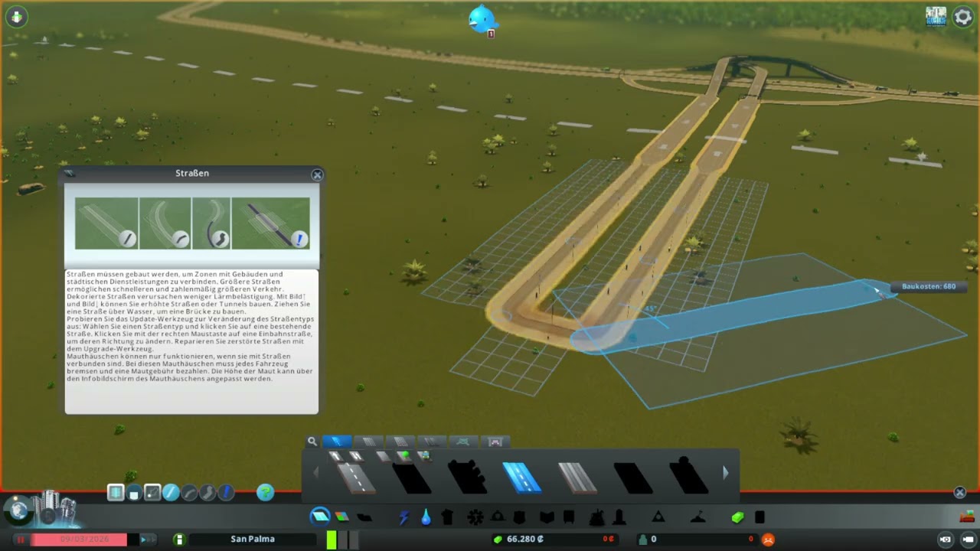Toggle the cinematic camera button

[x=946, y=540]
